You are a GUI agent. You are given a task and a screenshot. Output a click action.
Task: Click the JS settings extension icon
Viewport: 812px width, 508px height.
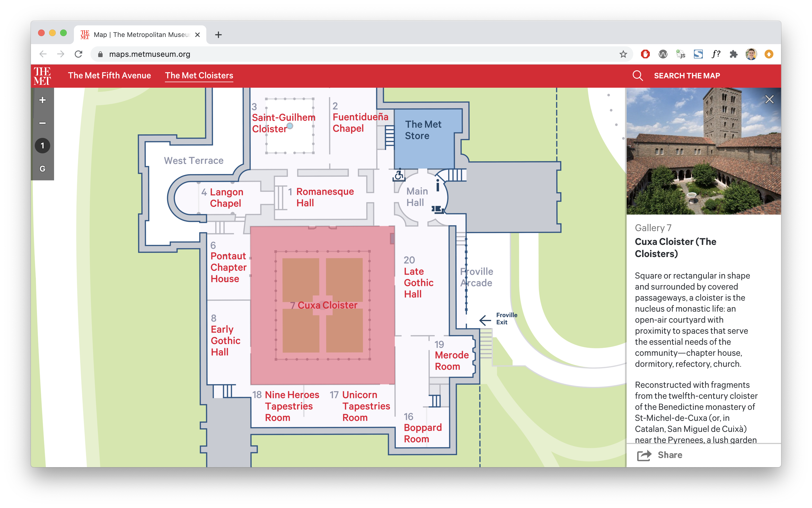(x=681, y=54)
